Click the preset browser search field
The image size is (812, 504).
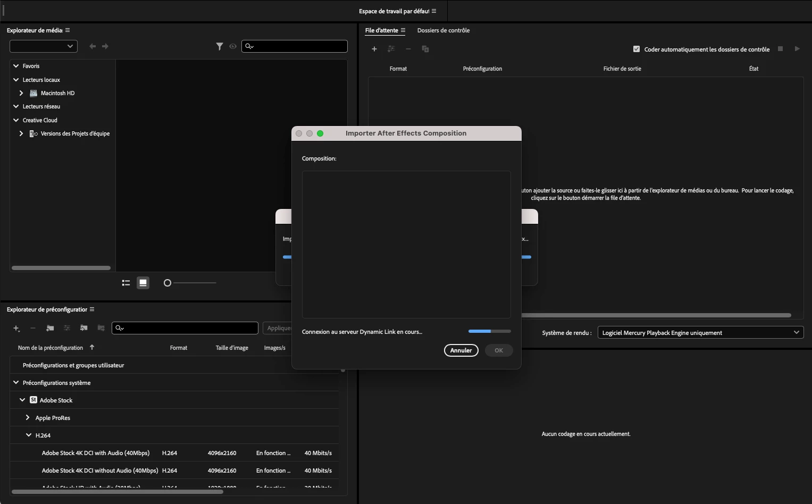coord(185,328)
